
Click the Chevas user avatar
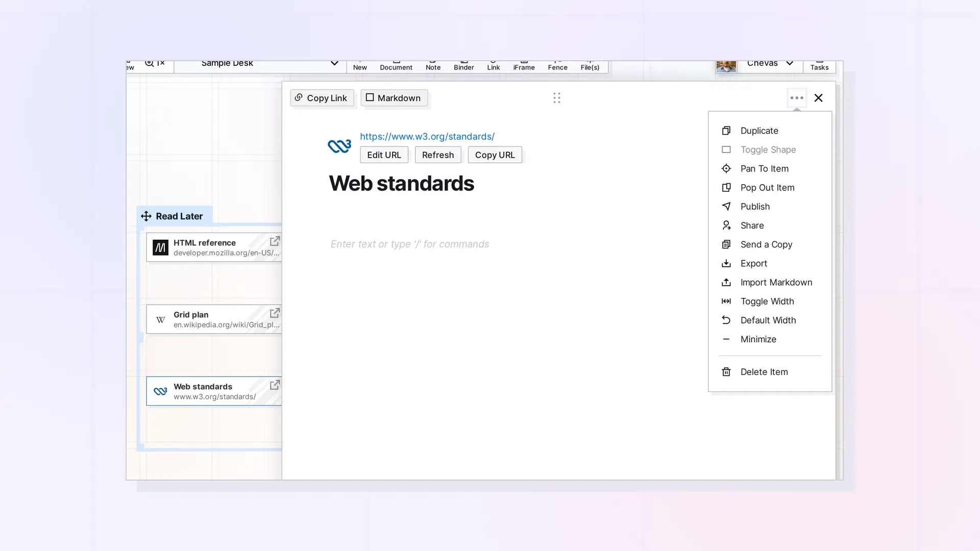pos(726,66)
